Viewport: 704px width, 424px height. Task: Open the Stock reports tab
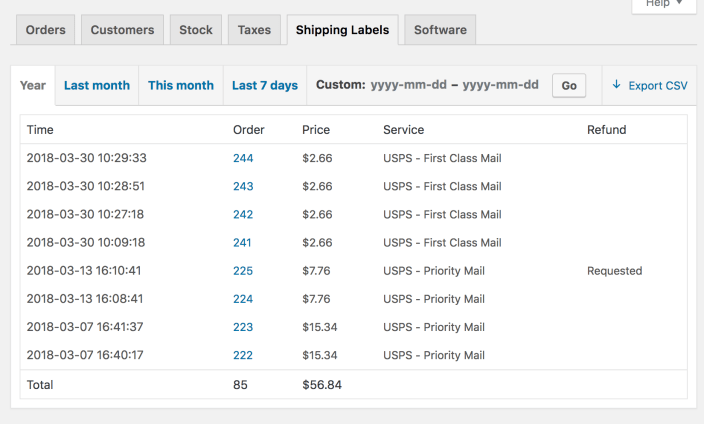pos(196,30)
